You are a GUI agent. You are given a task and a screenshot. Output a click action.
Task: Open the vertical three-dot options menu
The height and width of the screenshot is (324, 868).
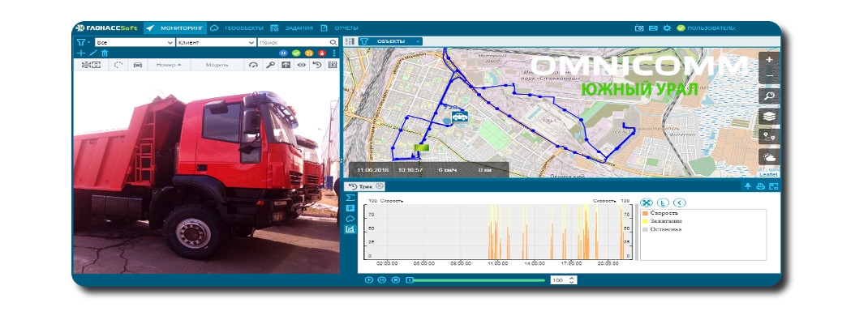tap(333, 53)
